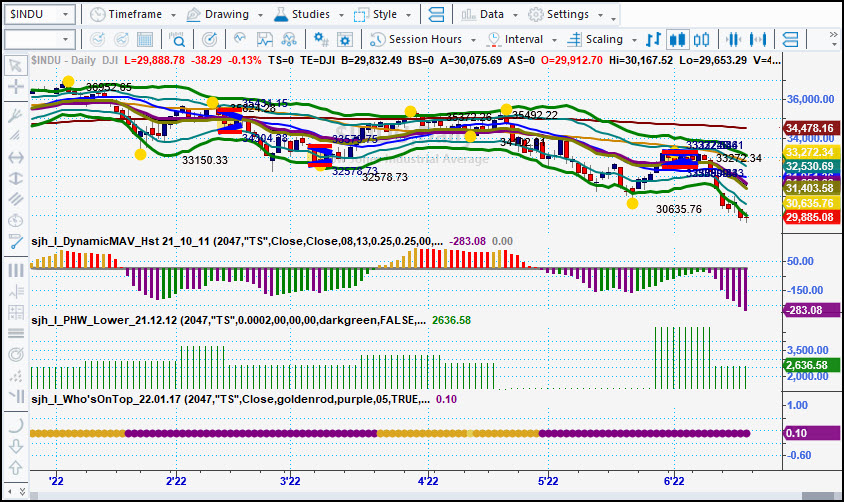Select the arrow pointer tool in the drawing sidebar
Image resolution: width=844 pixels, height=502 pixels.
coord(16,66)
